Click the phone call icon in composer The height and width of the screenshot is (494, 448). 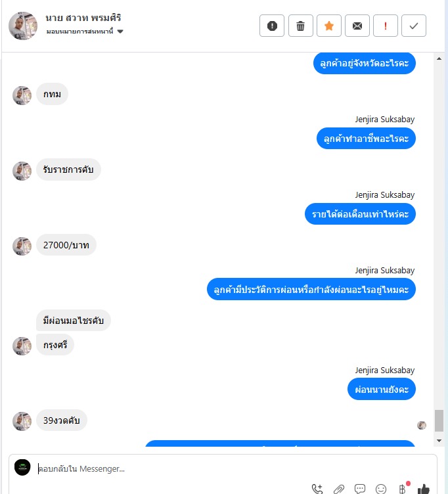click(x=317, y=489)
